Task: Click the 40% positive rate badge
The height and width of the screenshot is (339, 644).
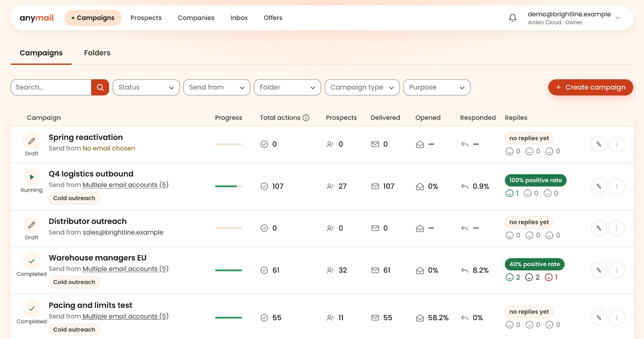Action: [x=535, y=264]
